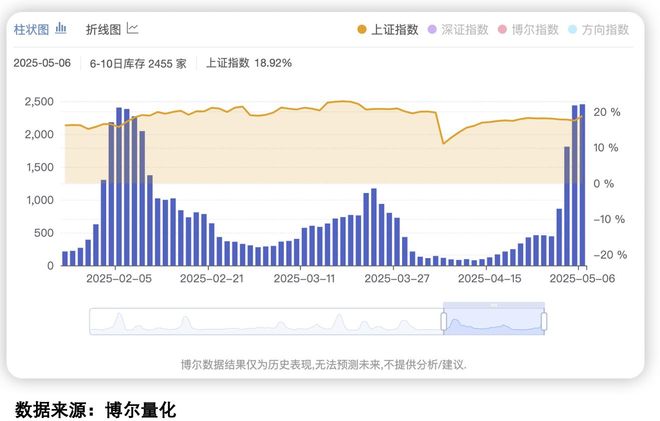Image resolution: width=660 pixels, height=421 pixels.
Task: Click the 10 % right axis value
Action: (606, 148)
